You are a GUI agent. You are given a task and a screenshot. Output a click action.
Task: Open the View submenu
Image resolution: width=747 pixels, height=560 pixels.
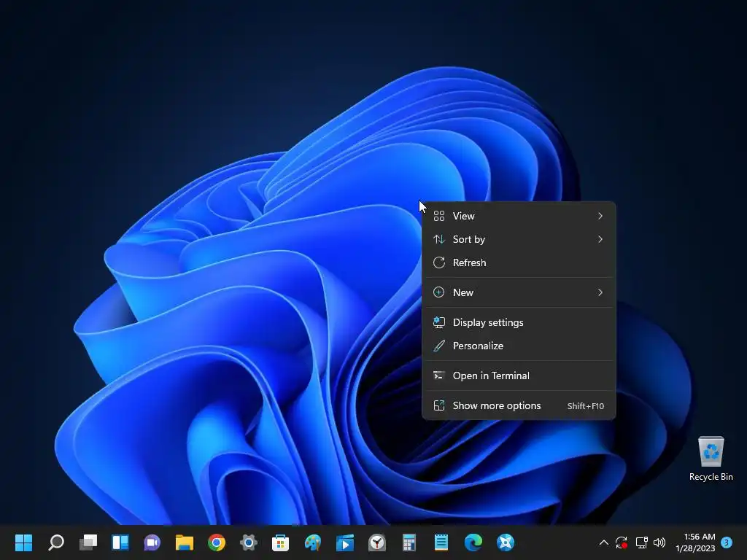click(519, 216)
